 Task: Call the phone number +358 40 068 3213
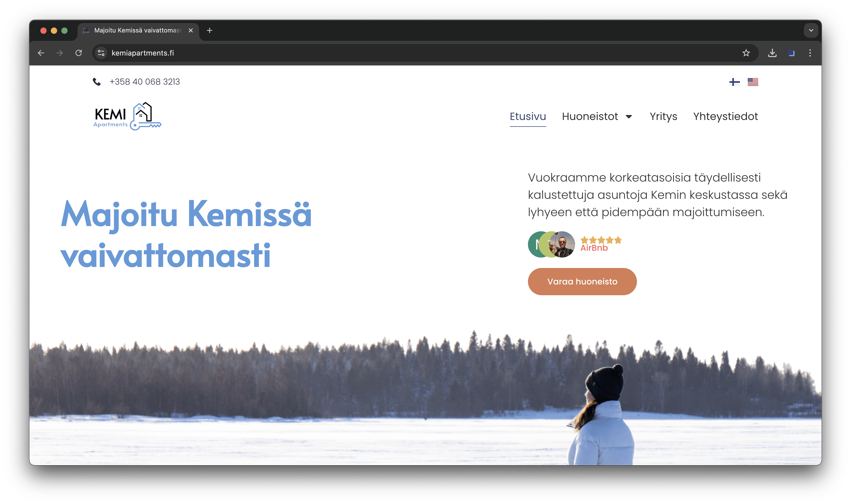pos(145,82)
